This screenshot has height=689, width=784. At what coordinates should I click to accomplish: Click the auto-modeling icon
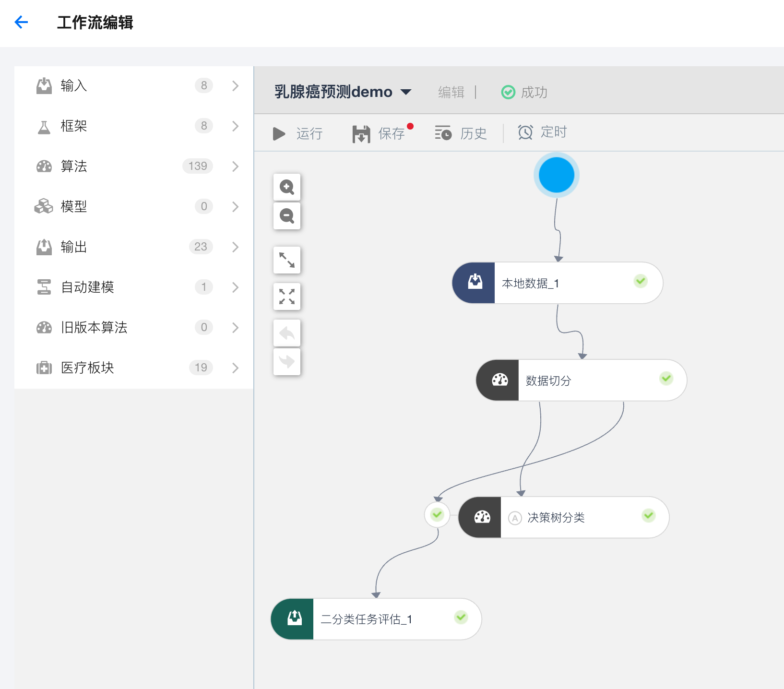44,287
